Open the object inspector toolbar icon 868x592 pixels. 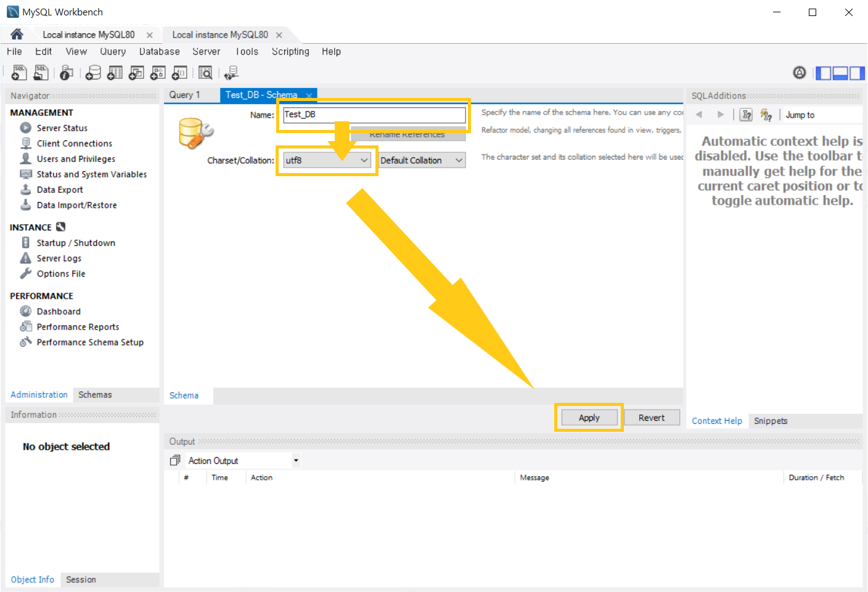pyautogui.click(x=67, y=73)
